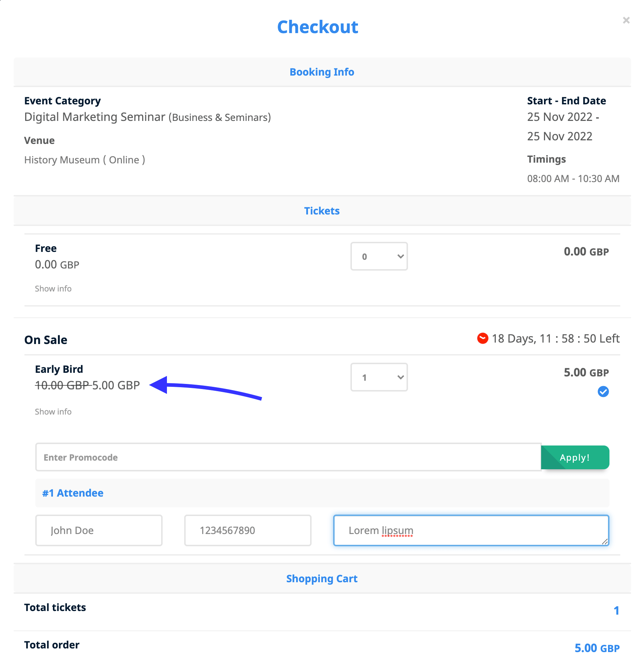Open the Early Bird quantity dropdown
The height and width of the screenshot is (665, 644).
[x=378, y=377]
